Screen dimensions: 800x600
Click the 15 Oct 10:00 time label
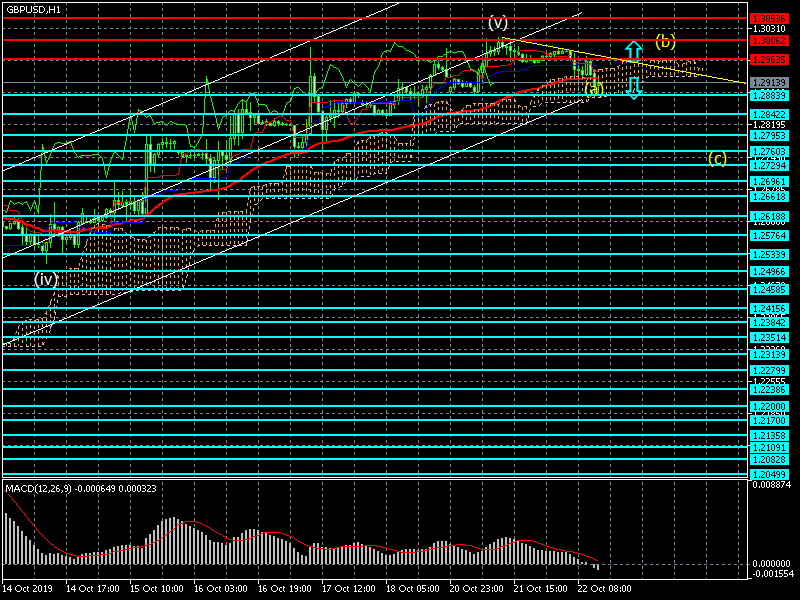157,589
